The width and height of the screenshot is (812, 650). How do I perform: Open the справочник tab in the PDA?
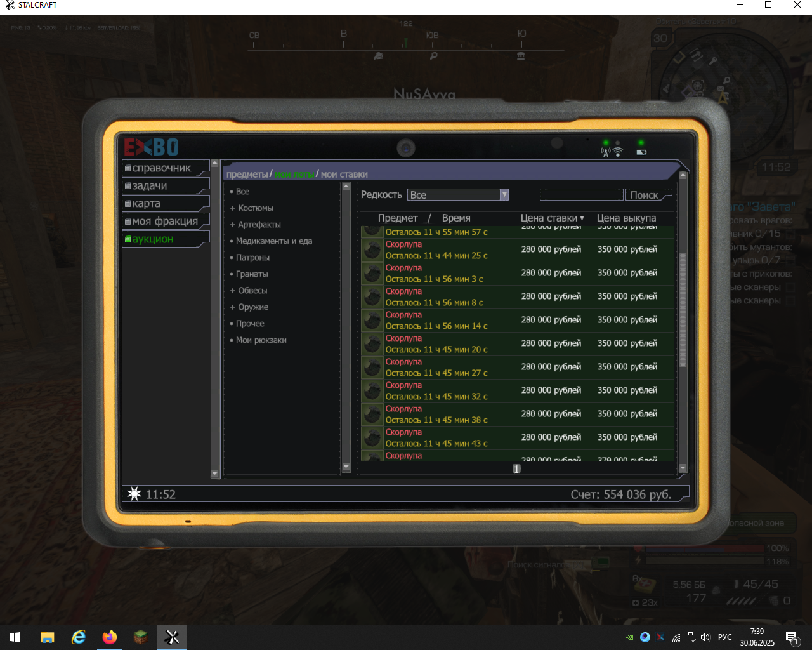(x=166, y=168)
